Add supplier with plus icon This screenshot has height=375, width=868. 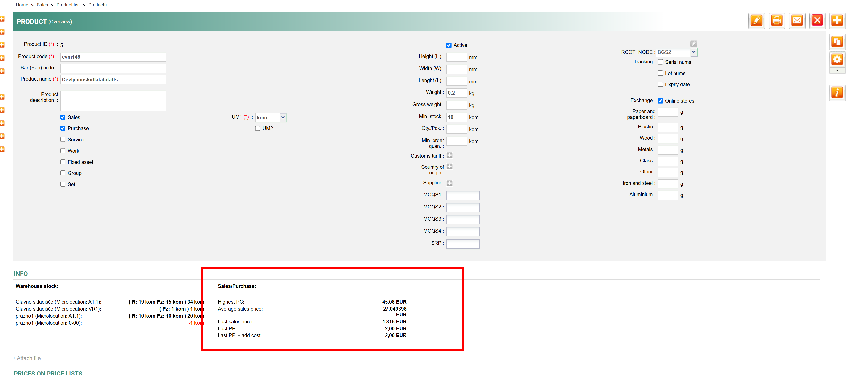449,183
